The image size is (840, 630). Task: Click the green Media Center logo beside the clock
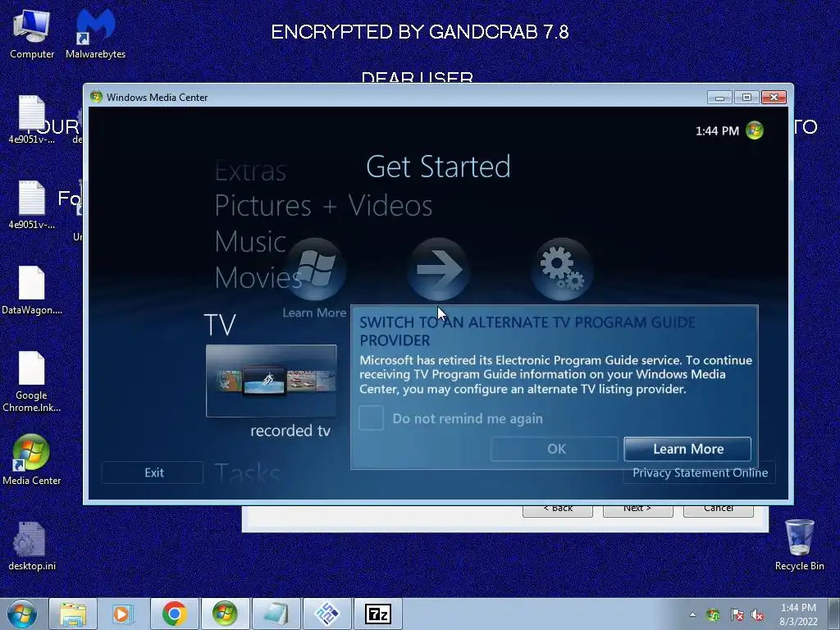point(755,130)
